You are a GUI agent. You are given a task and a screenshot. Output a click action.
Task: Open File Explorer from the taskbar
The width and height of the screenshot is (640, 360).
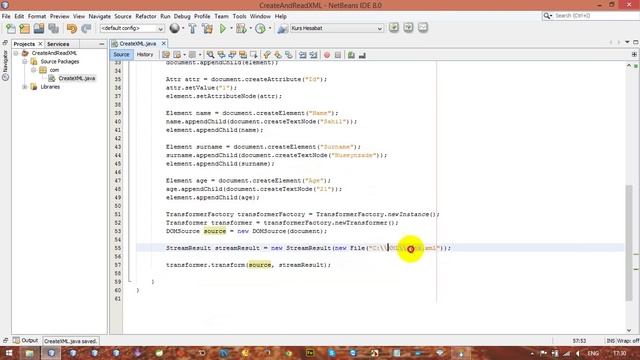click(x=30, y=353)
